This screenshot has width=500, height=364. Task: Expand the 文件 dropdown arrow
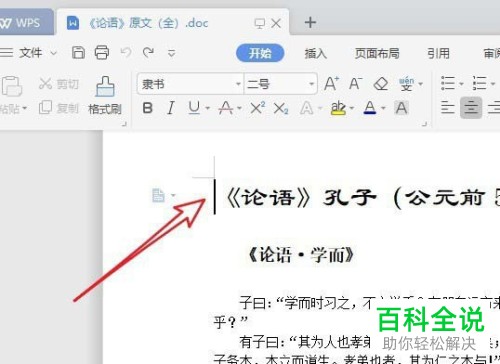tap(53, 53)
